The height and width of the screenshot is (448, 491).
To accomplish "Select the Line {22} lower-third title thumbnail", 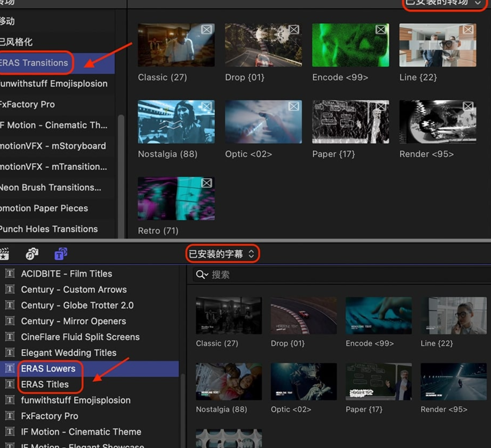I will click(x=454, y=316).
